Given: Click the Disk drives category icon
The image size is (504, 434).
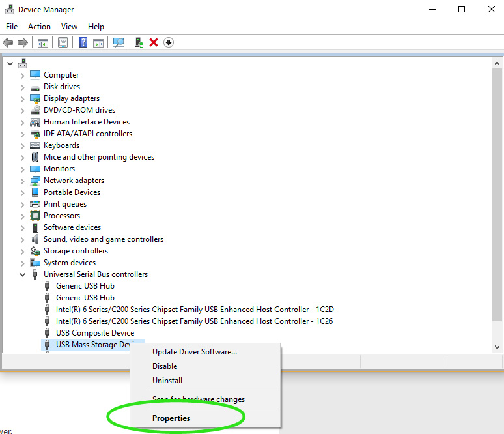Looking at the screenshot, I should pyautogui.click(x=35, y=87).
